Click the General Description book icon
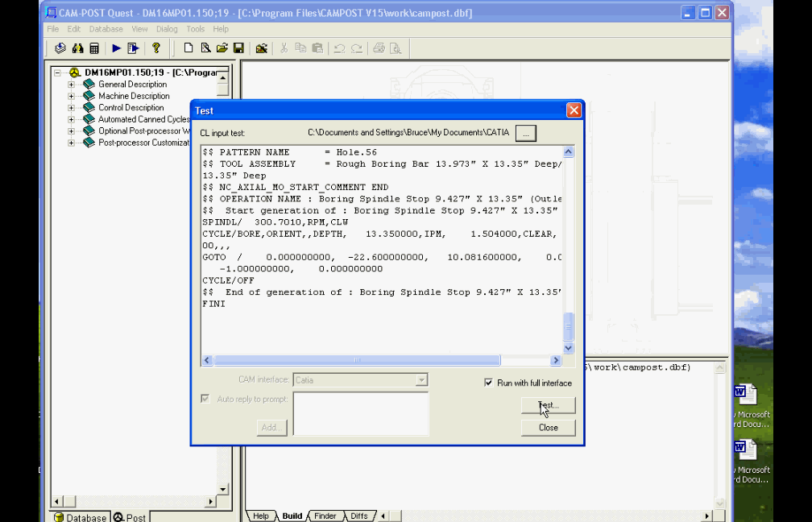The width and height of the screenshot is (812, 522). point(89,84)
